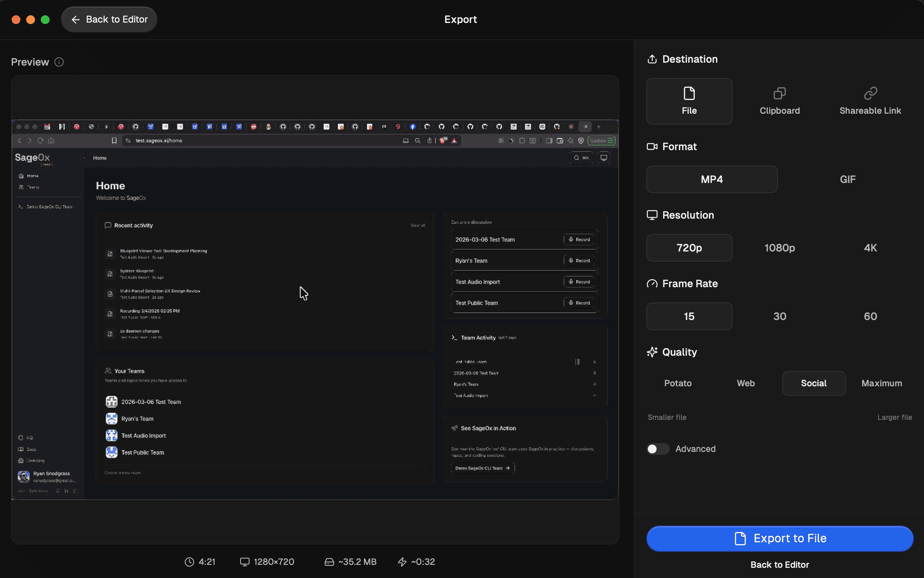
Task: Click the upload icon next to Destination
Action: [652, 59]
